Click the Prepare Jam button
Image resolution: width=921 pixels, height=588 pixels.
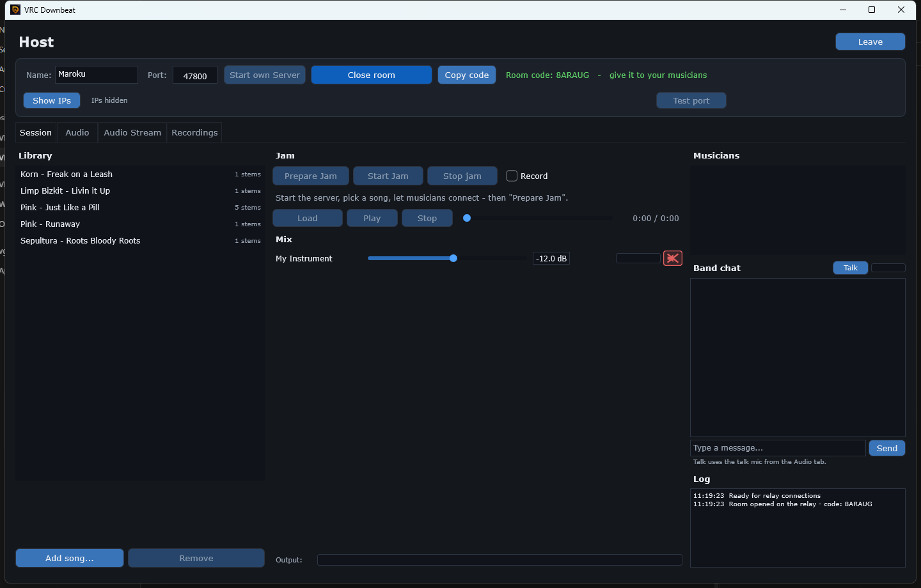311,176
